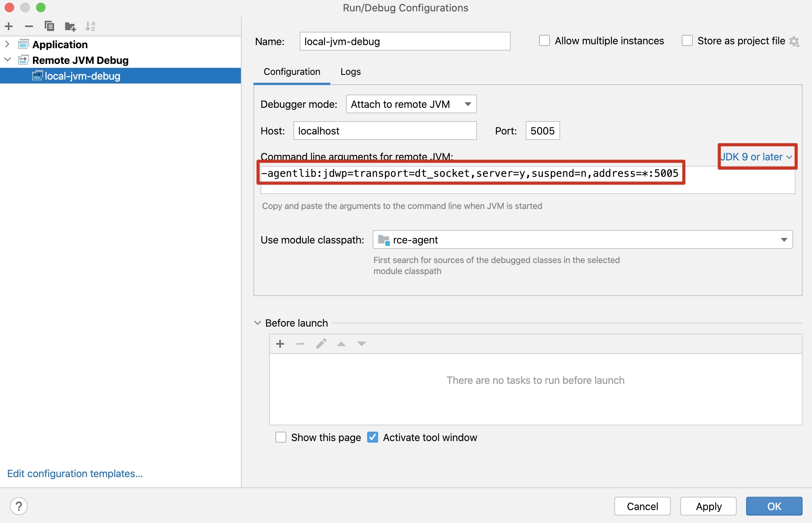
Task: Click the Remote JVM Debug type icon
Action: pos(24,60)
